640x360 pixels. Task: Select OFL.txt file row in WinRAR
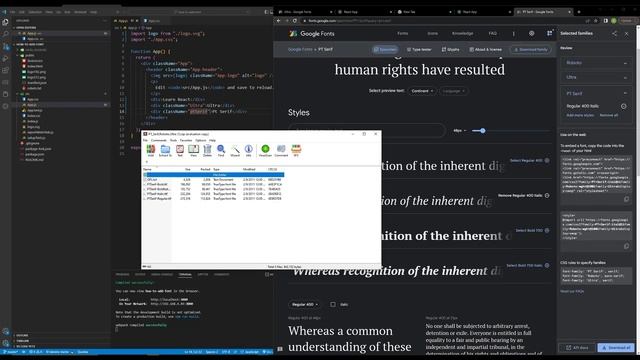click(213, 180)
